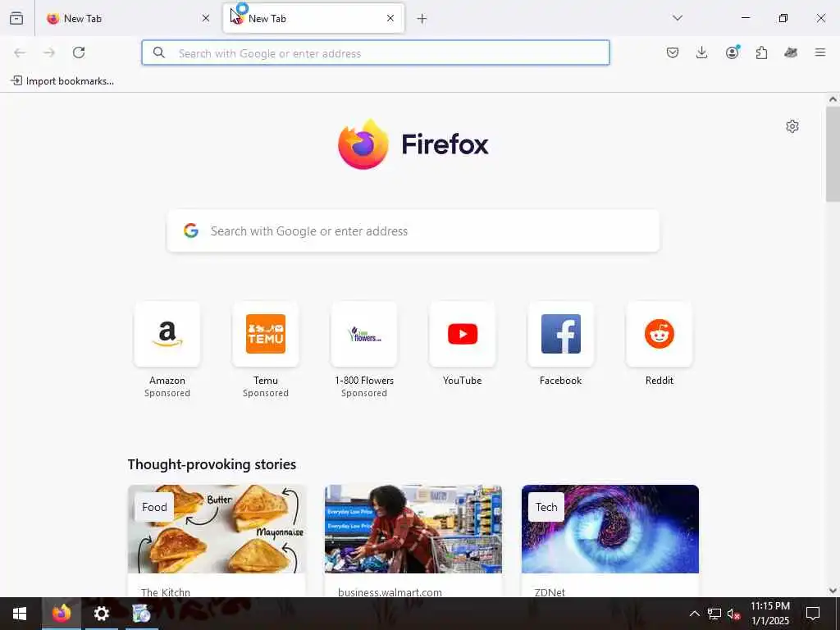Open new tab page settings gear
This screenshot has height=630, width=840.
(792, 126)
